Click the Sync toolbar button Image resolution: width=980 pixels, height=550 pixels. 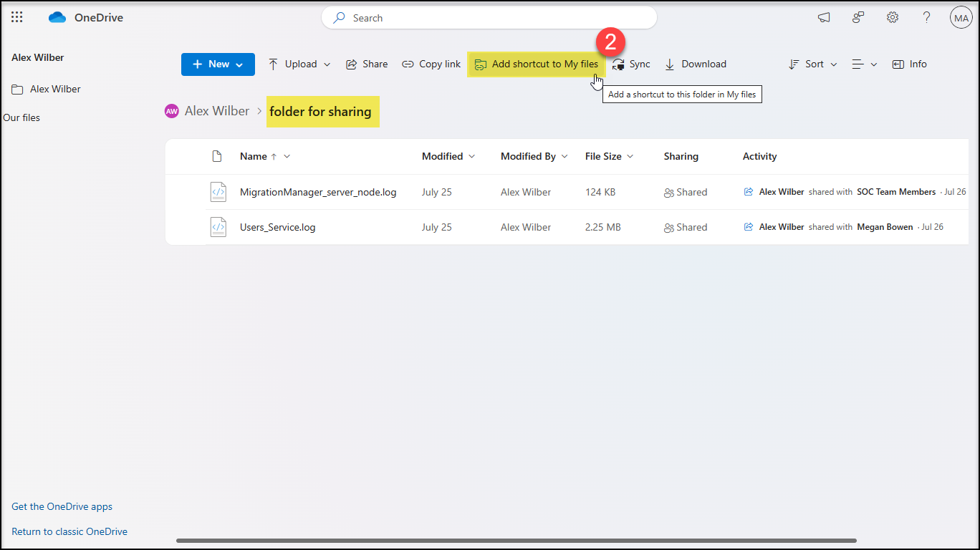(631, 64)
